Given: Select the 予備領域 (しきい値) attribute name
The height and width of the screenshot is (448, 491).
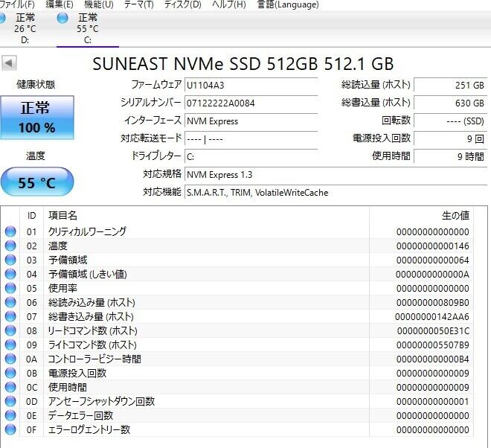Looking at the screenshot, I should click(x=87, y=274).
